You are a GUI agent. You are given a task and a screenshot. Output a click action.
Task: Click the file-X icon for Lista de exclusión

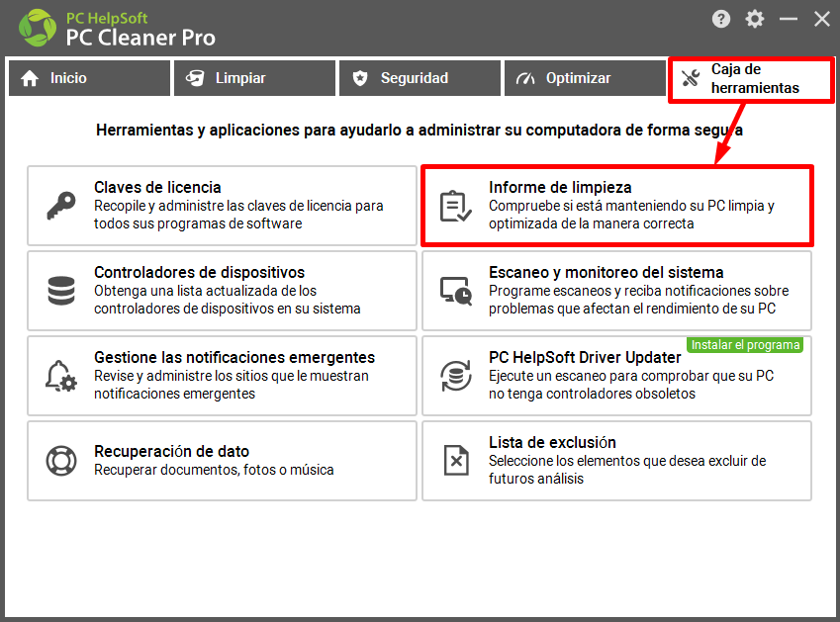coord(456,461)
